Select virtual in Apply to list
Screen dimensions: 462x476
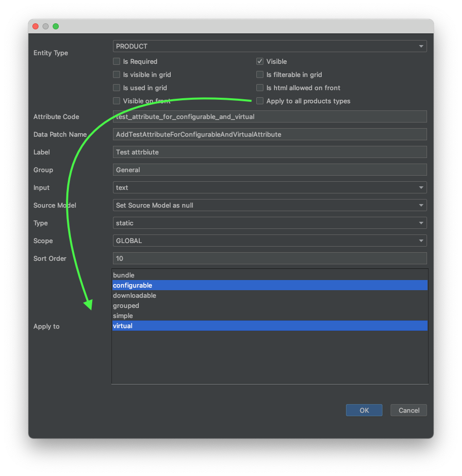coord(269,326)
